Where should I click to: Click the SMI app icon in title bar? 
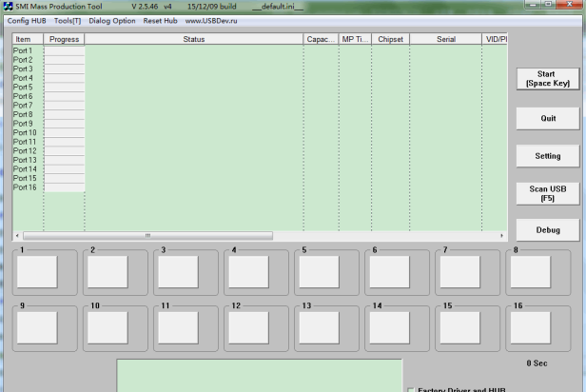(10, 7)
